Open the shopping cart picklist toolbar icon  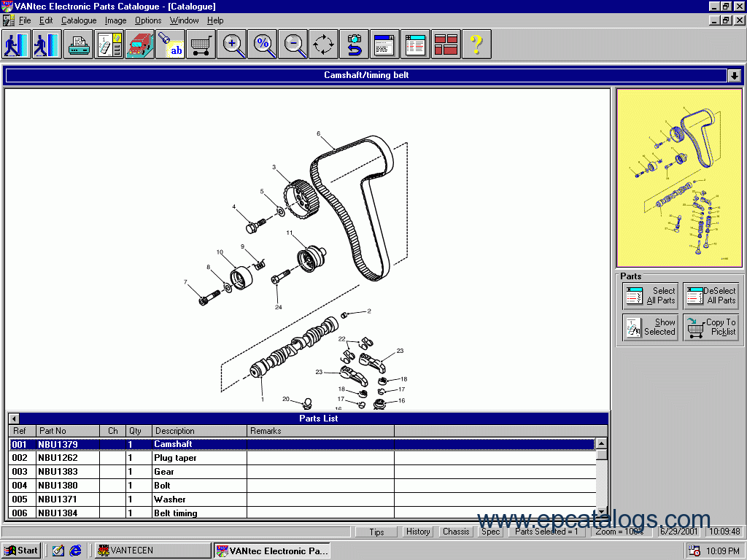pos(201,44)
